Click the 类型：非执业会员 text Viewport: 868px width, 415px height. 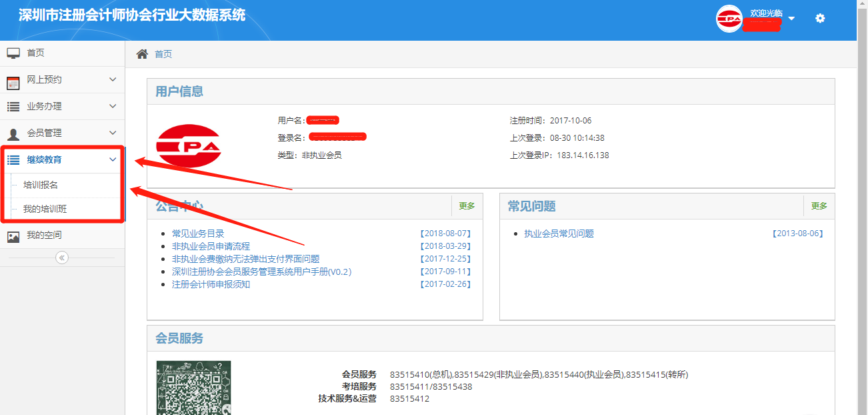310,155
